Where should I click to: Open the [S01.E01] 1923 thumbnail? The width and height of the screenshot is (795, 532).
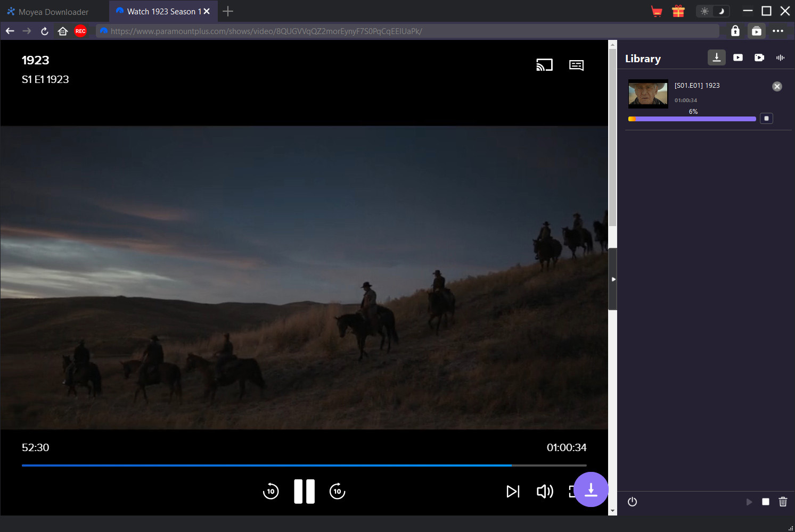[x=648, y=94]
